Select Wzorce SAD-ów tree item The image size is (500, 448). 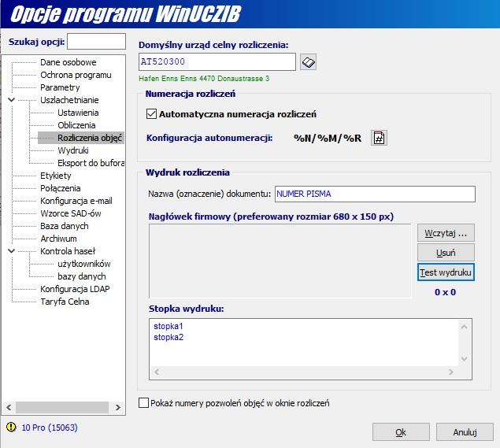tap(71, 213)
